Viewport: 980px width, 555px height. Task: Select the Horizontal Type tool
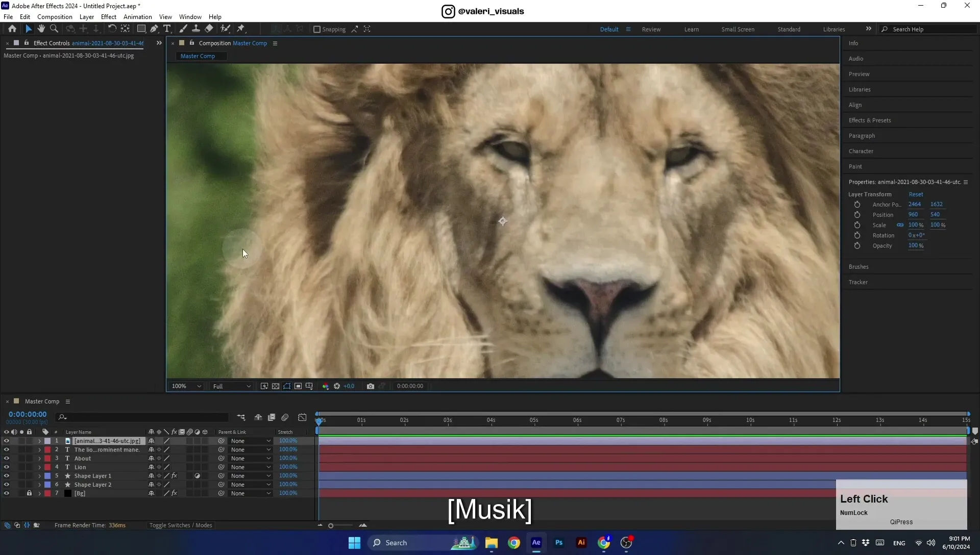point(167,29)
